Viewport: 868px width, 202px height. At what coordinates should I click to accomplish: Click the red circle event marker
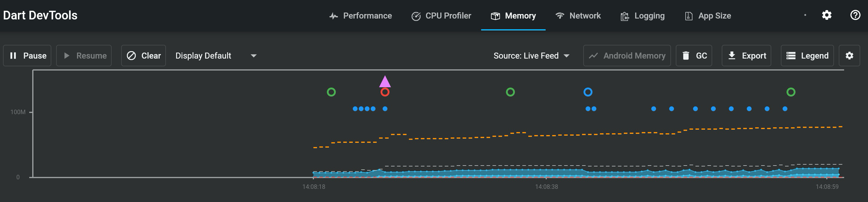tap(385, 92)
